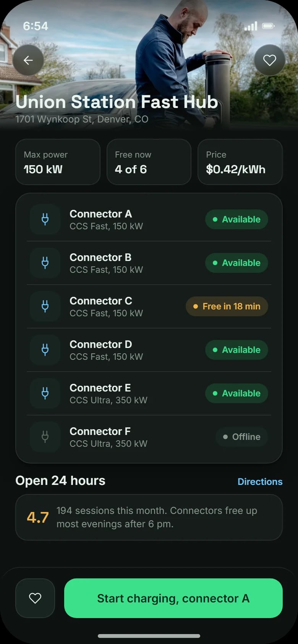
Task: Tap the bottom heart save button
Action: (35, 598)
